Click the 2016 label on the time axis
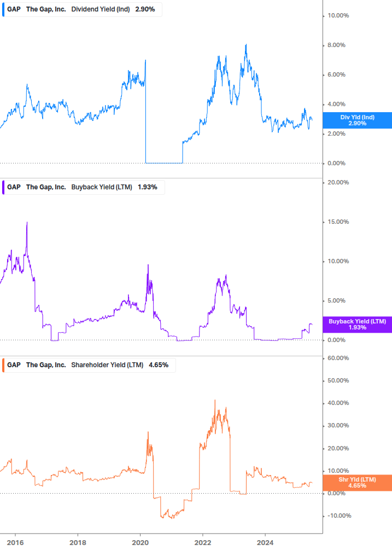The width and height of the screenshot is (392, 550). click(15, 543)
